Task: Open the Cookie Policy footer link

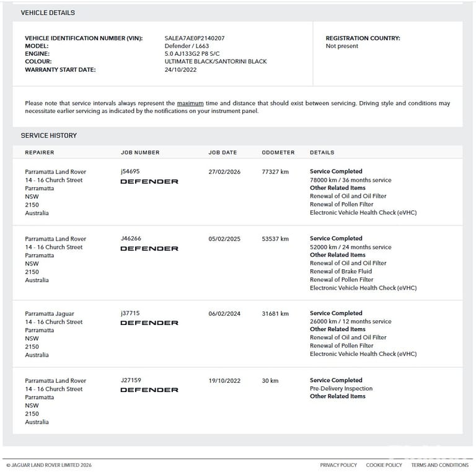Action: (x=384, y=465)
